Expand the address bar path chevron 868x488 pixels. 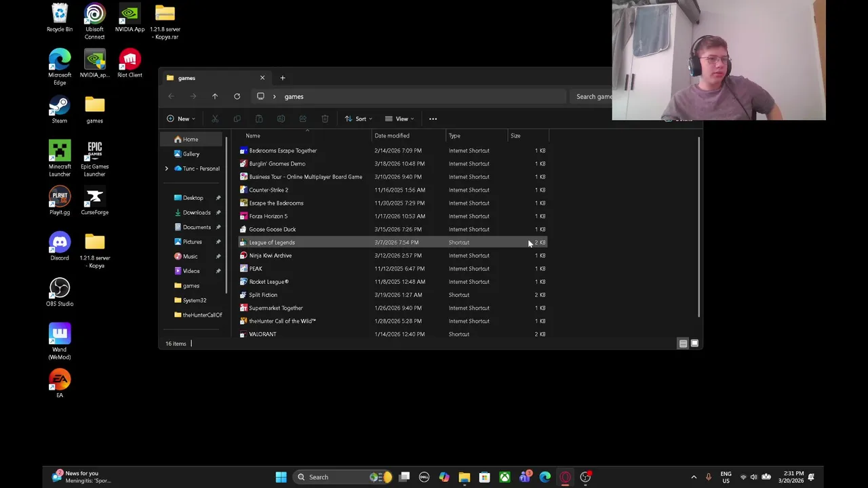point(274,96)
